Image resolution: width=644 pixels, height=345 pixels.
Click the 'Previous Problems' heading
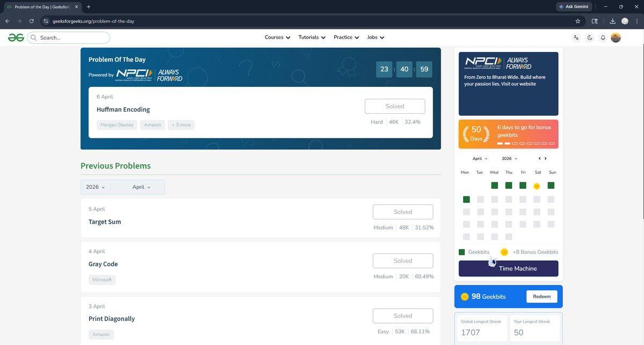pos(115,166)
